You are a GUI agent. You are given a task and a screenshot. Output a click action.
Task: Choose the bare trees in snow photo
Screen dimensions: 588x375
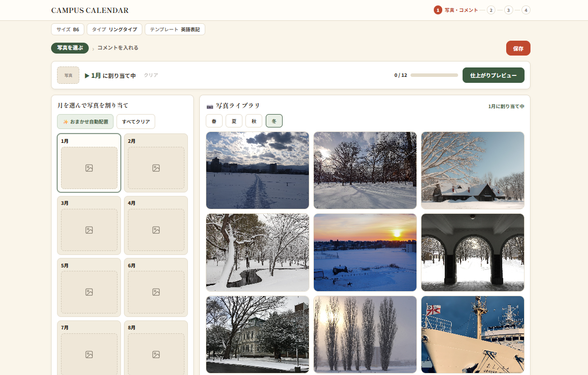pos(365,170)
